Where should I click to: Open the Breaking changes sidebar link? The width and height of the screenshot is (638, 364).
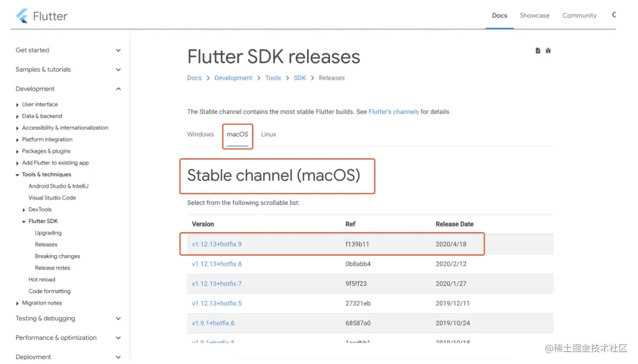[58, 256]
